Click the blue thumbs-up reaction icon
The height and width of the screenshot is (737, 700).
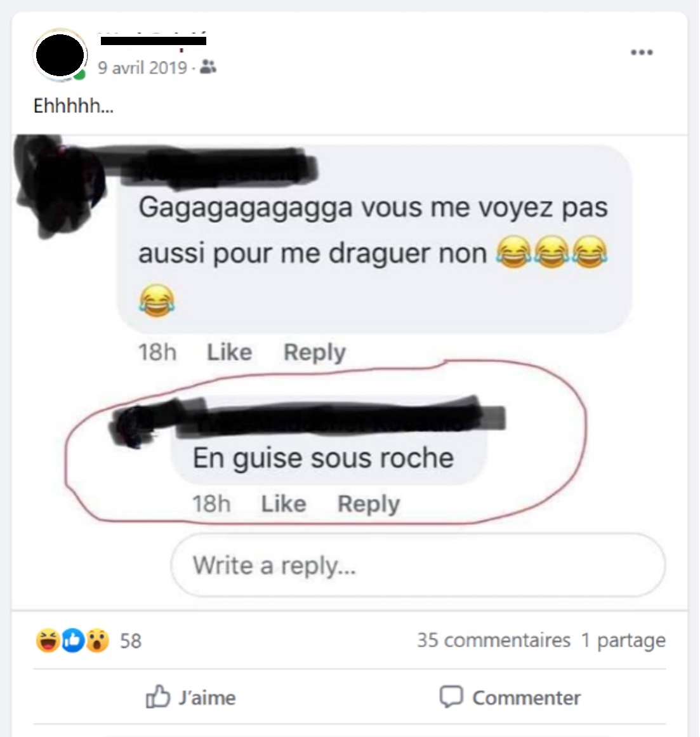[x=73, y=640]
